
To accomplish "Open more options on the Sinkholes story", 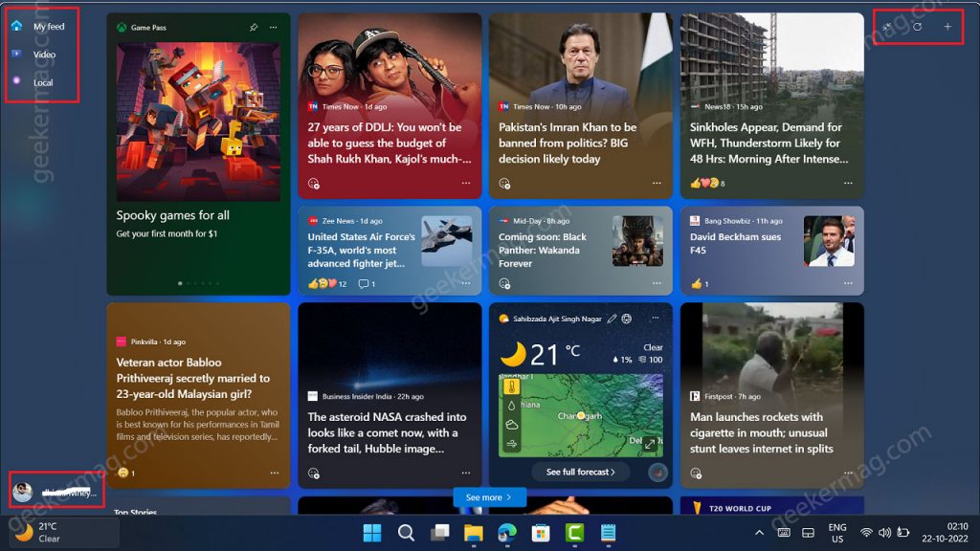I will tap(848, 183).
